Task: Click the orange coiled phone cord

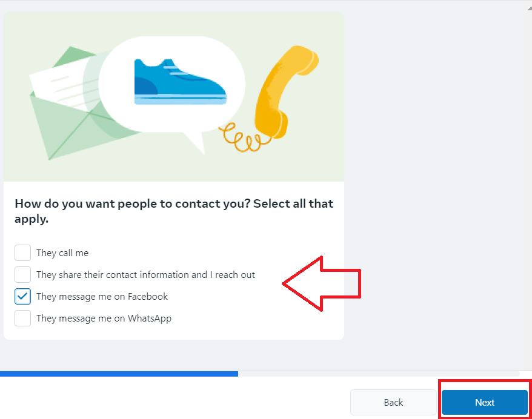Action: tap(242, 137)
